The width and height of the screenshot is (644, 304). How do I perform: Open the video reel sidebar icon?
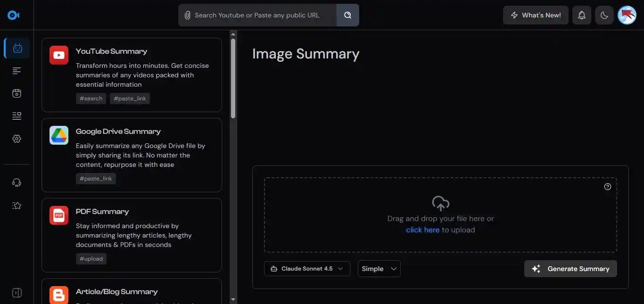point(17,93)
